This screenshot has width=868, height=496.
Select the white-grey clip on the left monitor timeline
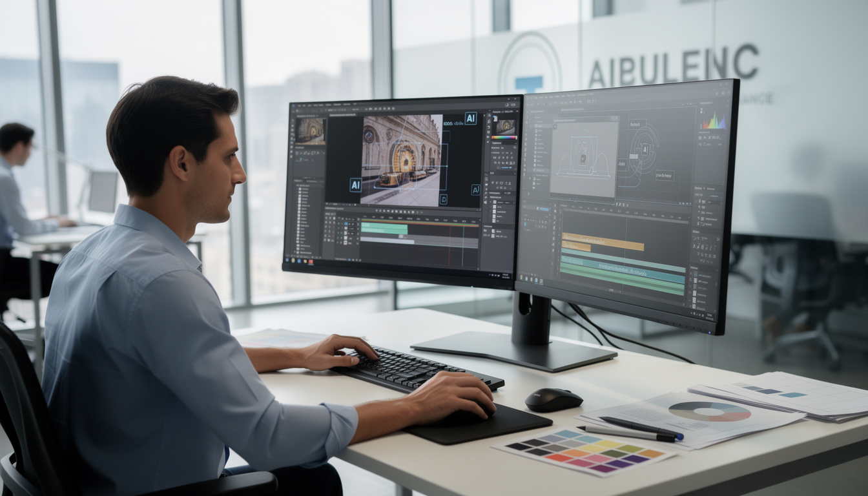(x=387, y=242)
